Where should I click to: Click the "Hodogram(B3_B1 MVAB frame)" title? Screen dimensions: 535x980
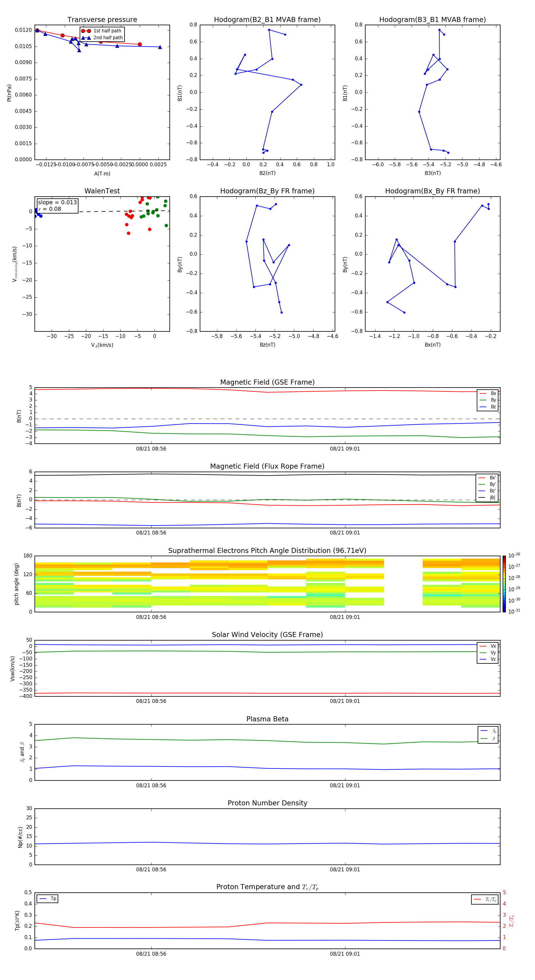(432, 20)
